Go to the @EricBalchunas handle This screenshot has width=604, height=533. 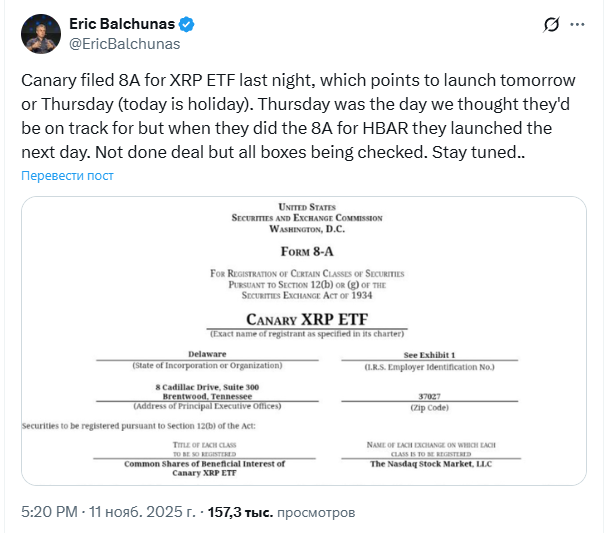click(x=124, y=43)
